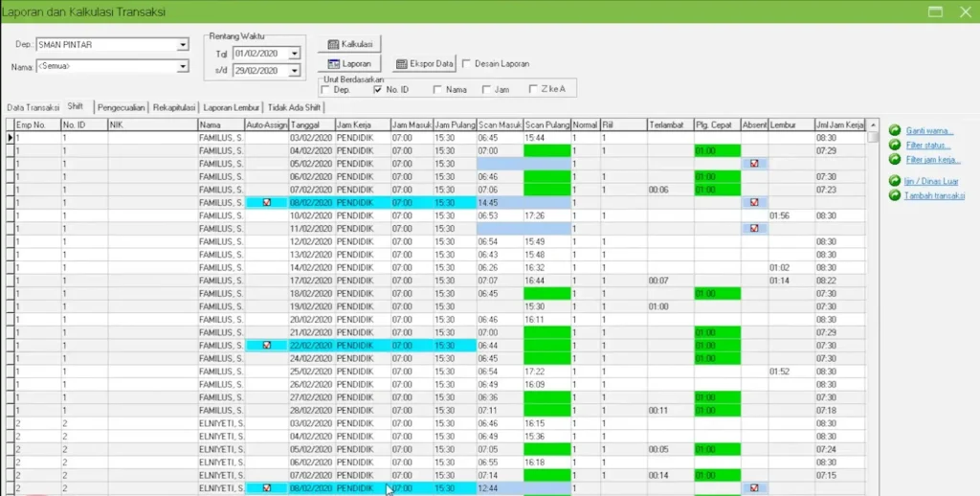Click the green Plg. Cepat cell for 04/02/2020
Screen dimensions: 980x496
point(717,150)
